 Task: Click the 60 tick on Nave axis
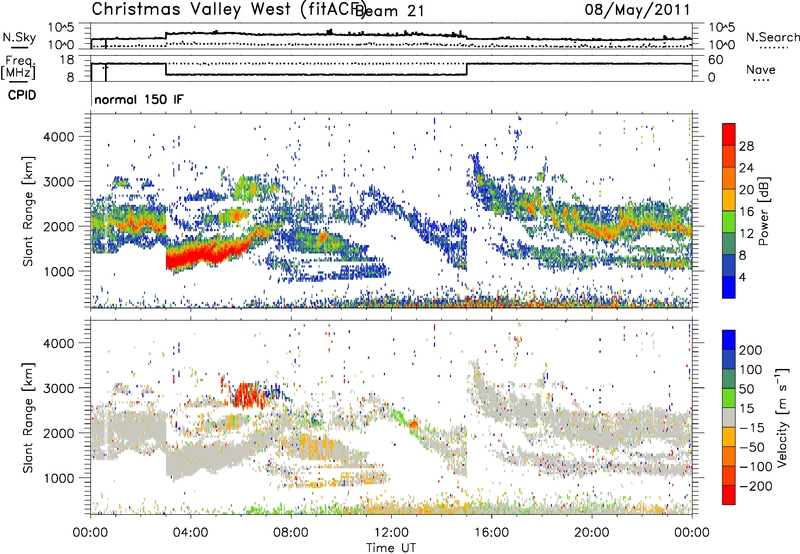[x=715, y=60]
